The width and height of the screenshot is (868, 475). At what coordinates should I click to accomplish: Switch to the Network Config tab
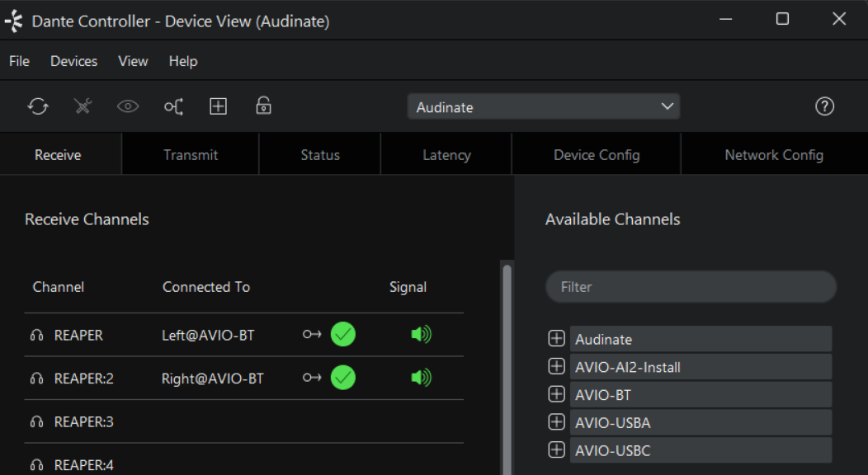point(774,155)
